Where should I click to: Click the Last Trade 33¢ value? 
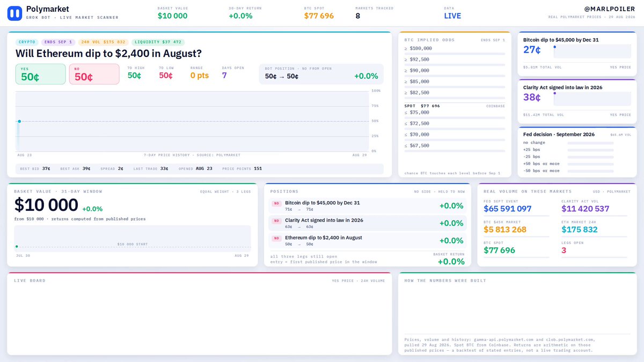(164, 169)
